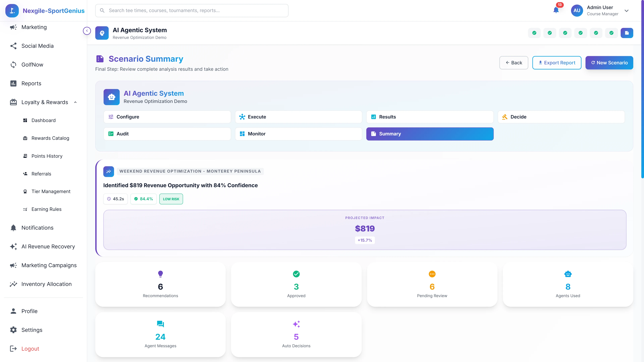Open the Execute workflow step
The image size is (644, 362).
tap(298, 117)
